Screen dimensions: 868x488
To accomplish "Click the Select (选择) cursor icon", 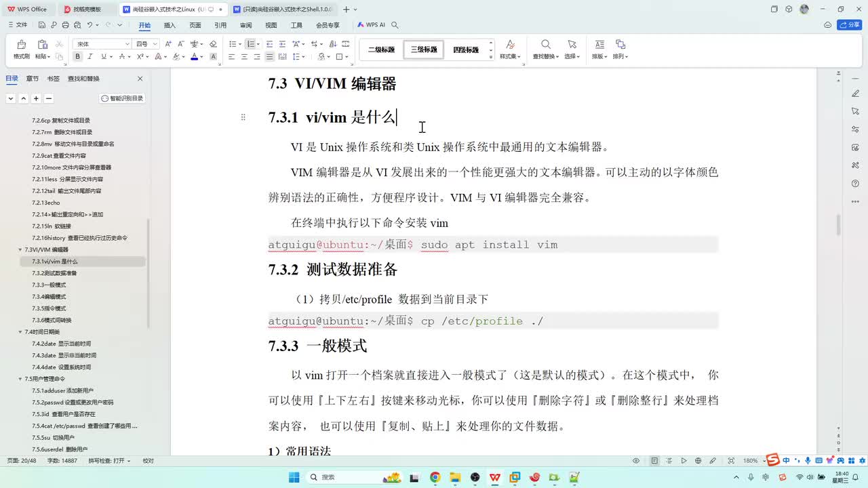I will pos(572,45).
